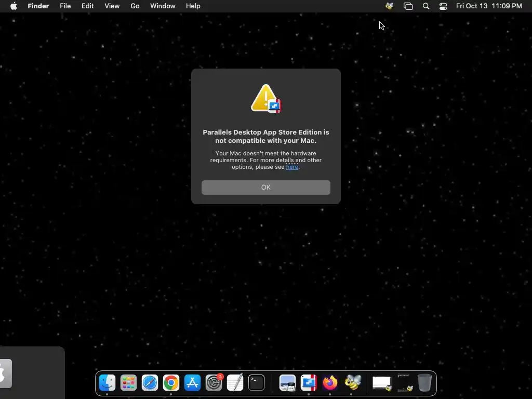Image resolution: width=532 pixels, height=399 pixels.
Task: Open the dark minimized window in Dock
Action: pos(405,383)
